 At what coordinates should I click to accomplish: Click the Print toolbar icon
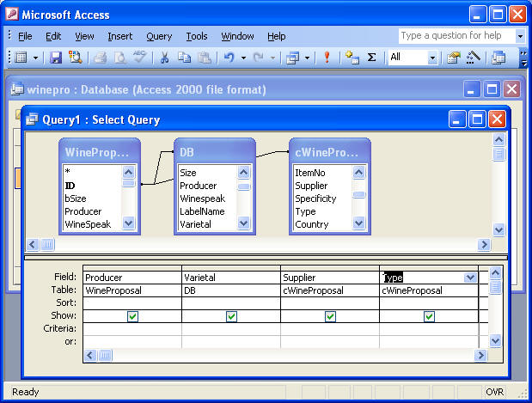pos(100,58)
